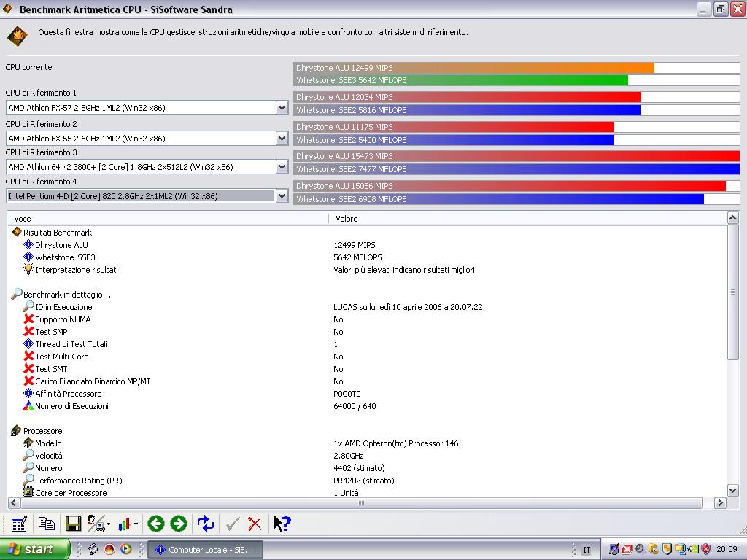Image resolution: width=747 pixels, height=560 pixels.
Task: Click the red shield tray icon by the clock
Action: click(706, 549)
